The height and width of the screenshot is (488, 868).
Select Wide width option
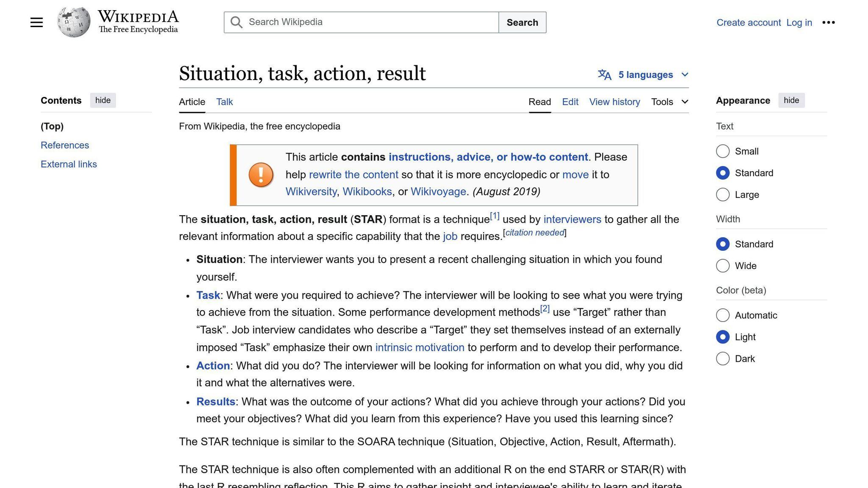point(723,266)
